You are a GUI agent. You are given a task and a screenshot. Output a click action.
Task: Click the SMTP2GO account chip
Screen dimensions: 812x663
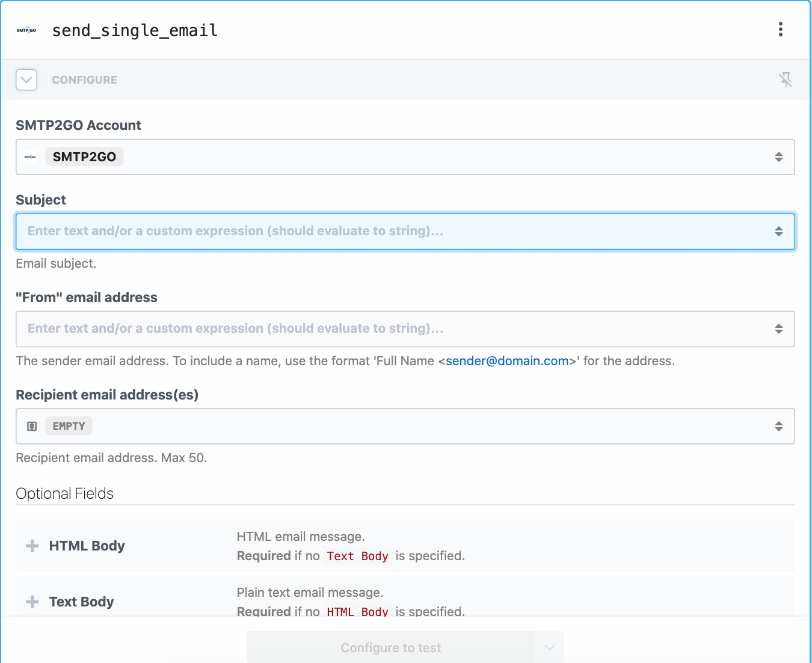[84, 156]
